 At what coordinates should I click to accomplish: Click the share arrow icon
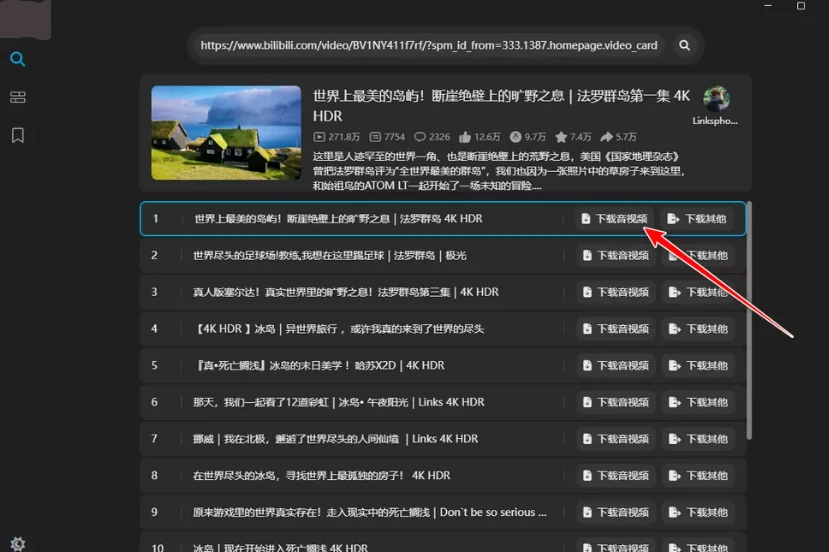tap(607, 136)
